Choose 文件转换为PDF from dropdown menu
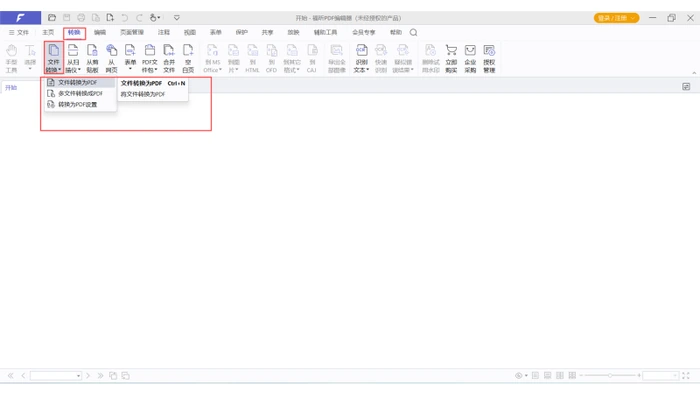700x395 pixels. pos(80,83)
